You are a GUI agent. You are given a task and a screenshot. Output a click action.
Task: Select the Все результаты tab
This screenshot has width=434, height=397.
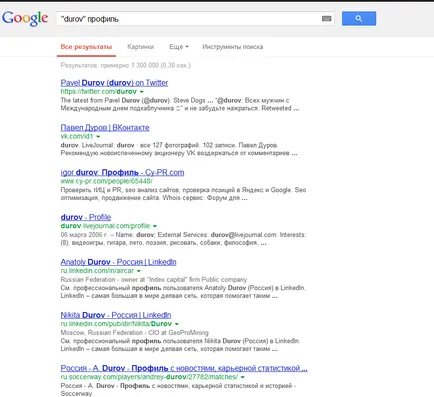pos(86,47)
